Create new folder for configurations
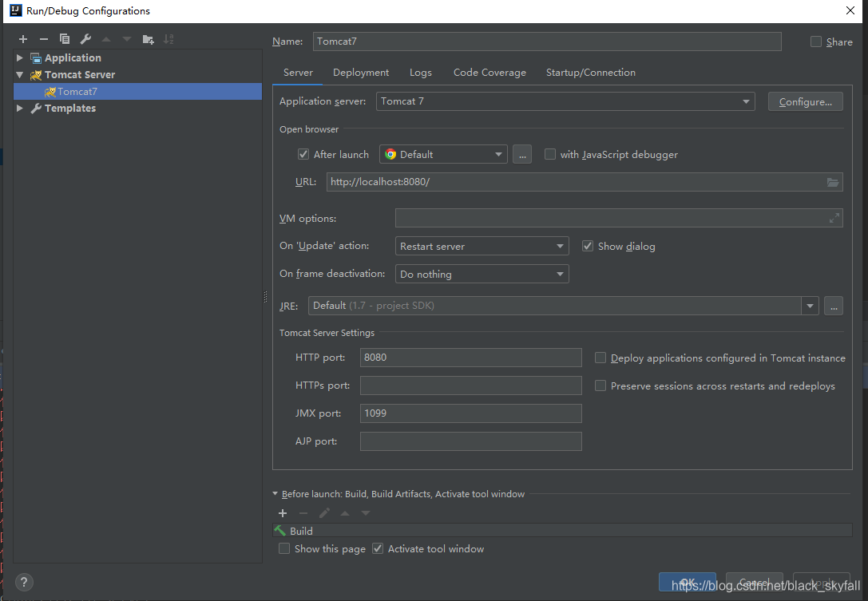The height and width of the screenshot is (601, 868). 148,39
